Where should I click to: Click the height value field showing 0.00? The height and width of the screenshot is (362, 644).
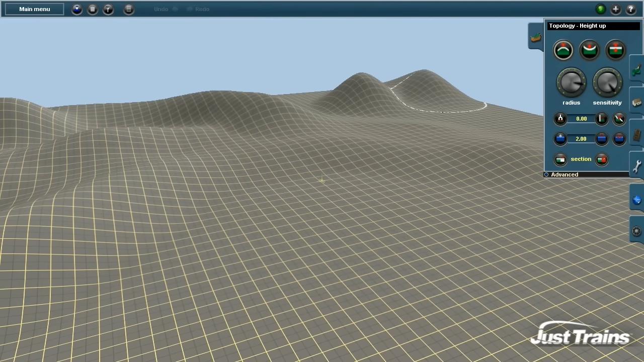point(581,119)
